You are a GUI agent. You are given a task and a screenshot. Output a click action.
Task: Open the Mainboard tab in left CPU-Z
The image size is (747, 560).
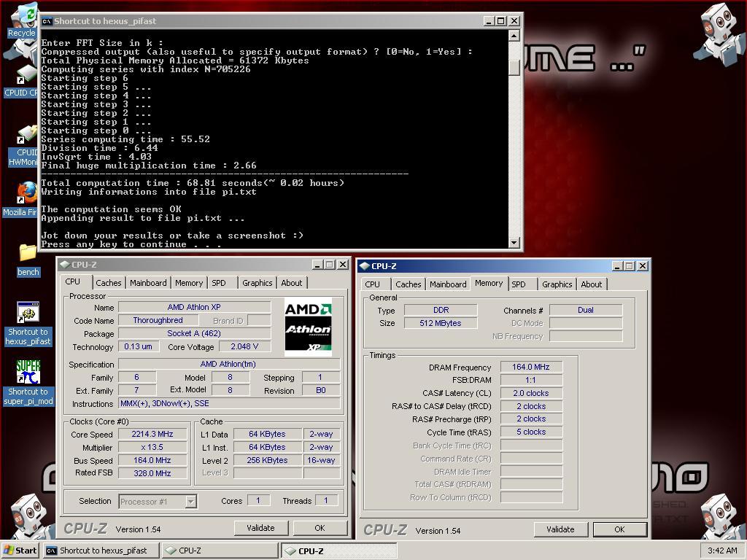click(x=148, y=283)
